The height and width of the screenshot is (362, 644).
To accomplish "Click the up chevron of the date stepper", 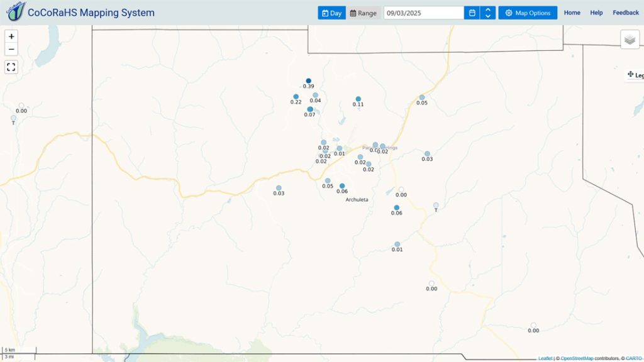I will coord(488,10).
